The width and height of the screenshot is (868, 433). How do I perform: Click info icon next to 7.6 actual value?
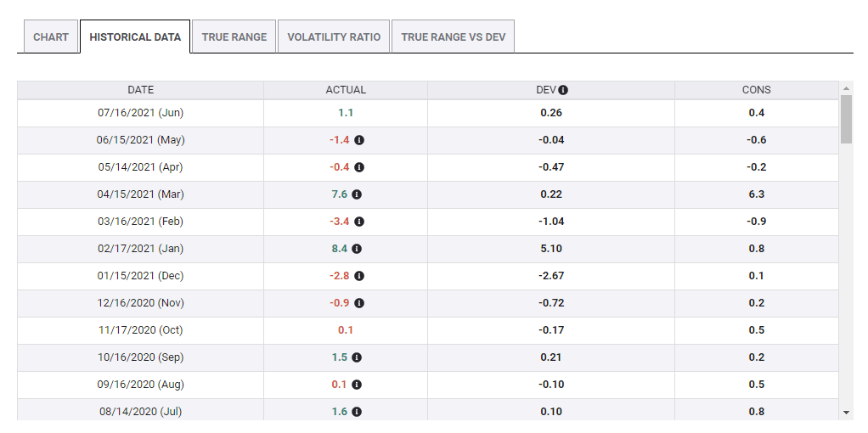(x=357, y=194)
